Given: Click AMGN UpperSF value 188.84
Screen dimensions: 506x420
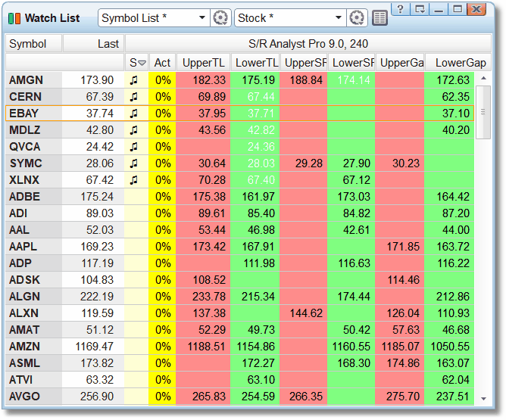Looking at the screenshot, I should pos(306,80).
